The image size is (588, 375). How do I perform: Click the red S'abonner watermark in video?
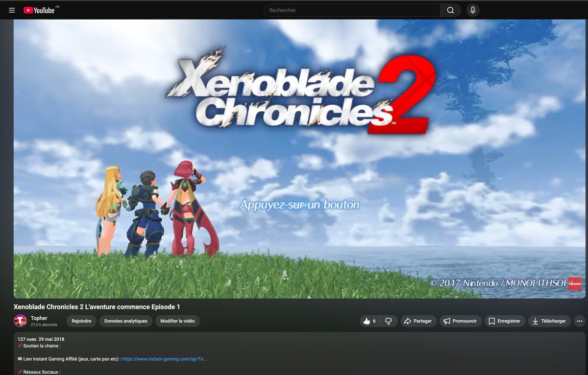tap(575, 283)
